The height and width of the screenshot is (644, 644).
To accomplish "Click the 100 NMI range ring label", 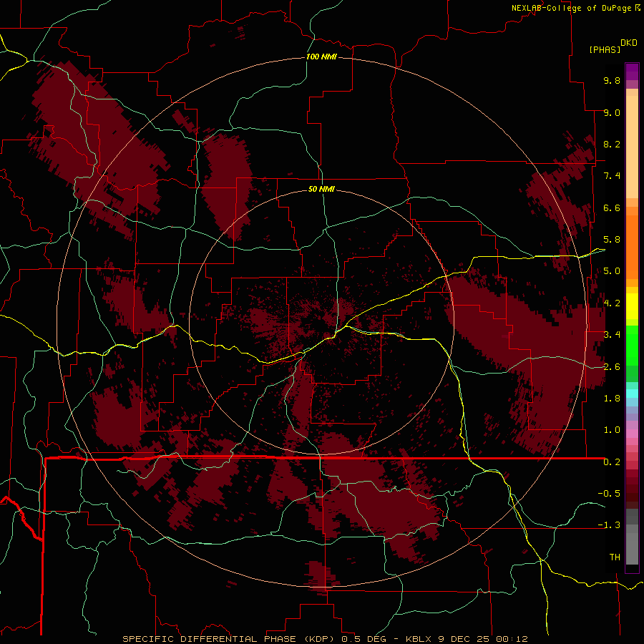I will 321,57.
